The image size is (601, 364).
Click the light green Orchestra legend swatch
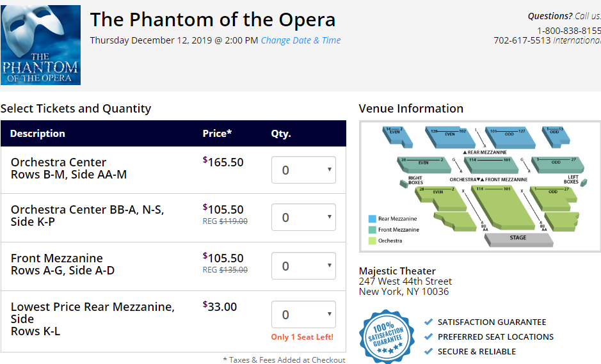tap(372, 241)
